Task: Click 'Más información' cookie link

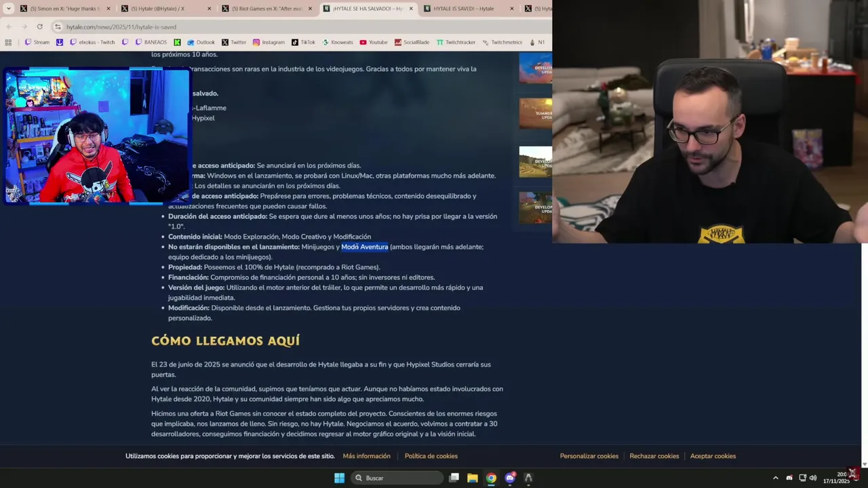Action: (x=366, y=456)
